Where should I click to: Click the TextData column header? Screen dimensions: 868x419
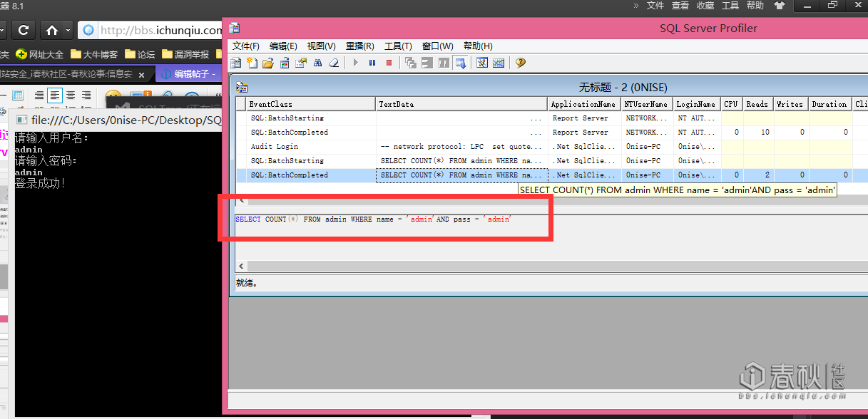click(x=461, y=104)
